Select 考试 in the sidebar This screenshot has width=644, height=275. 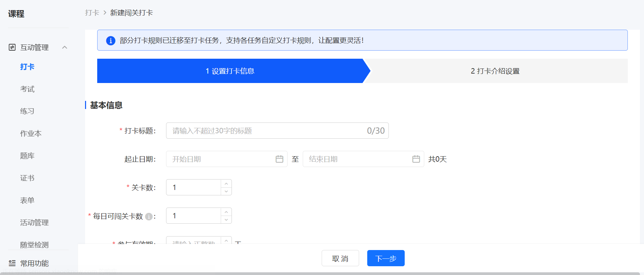pyautogui.click(x=27, y=89)
